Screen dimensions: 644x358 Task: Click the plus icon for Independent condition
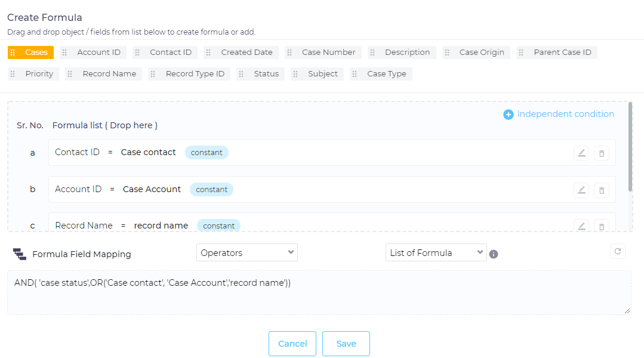[x=508, y=115]
